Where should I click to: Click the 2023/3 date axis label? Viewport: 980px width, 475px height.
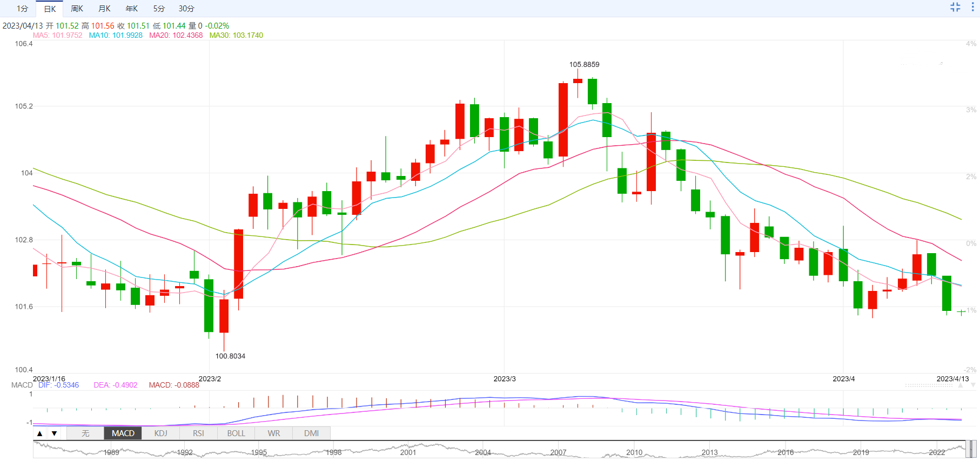click(x=505, y=379)
